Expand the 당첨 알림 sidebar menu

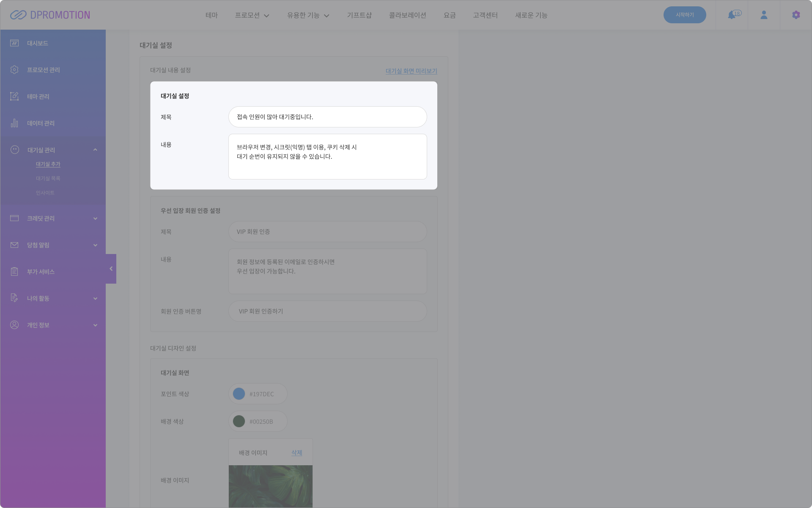click(95, 245)
